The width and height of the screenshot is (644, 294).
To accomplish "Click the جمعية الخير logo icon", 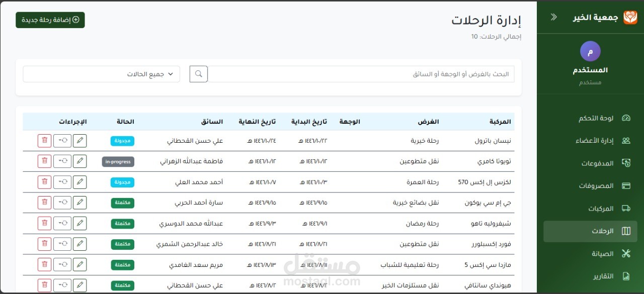I will [x=630, y=17].
